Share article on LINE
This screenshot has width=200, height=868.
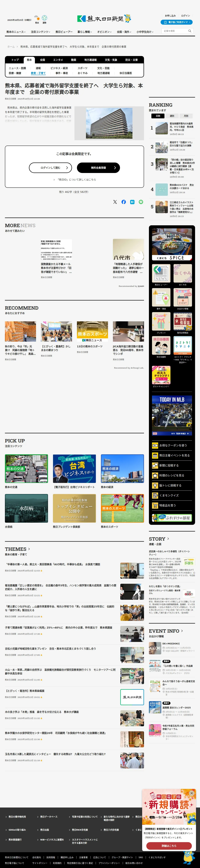141,202
